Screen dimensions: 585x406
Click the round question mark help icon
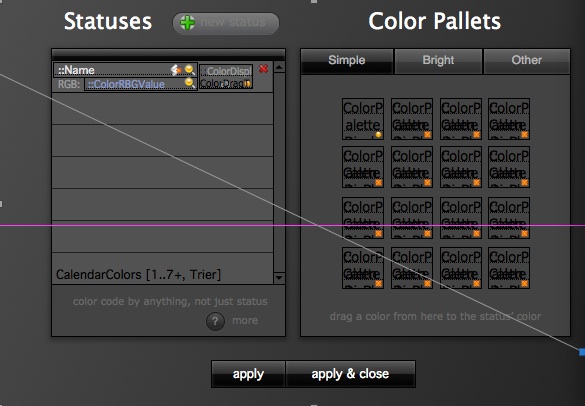coord(215,321)
